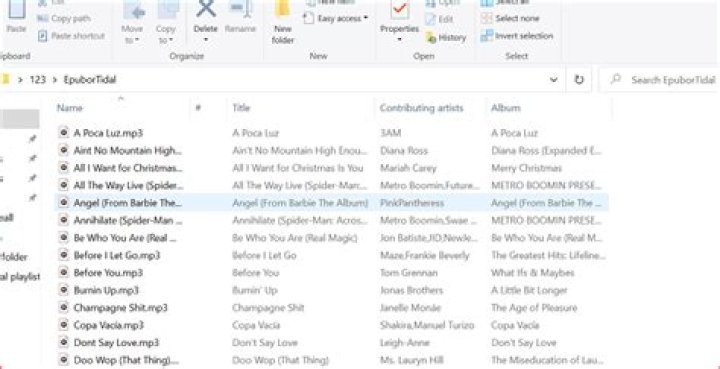Click What Ifs & Maybes album cell
720x369 pixels.
point(533,273)
